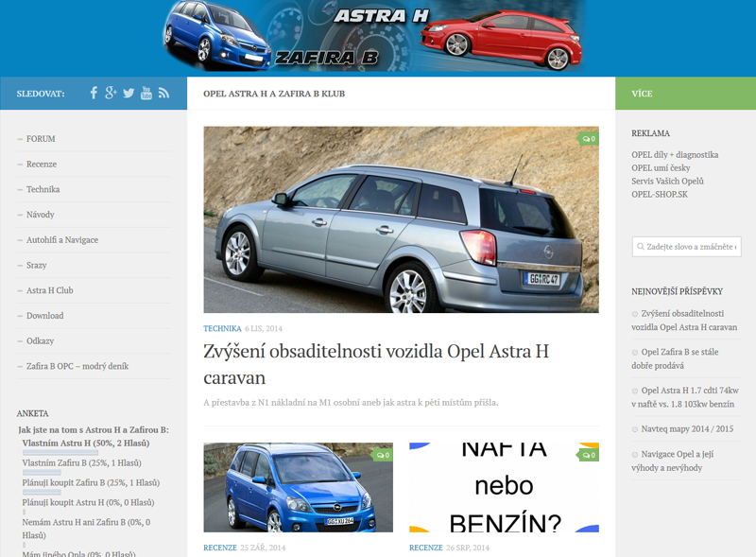This screenshot has height=557, width=756.
Task: Open OPEL díly + diagnostika ad link
Action: 675,155
